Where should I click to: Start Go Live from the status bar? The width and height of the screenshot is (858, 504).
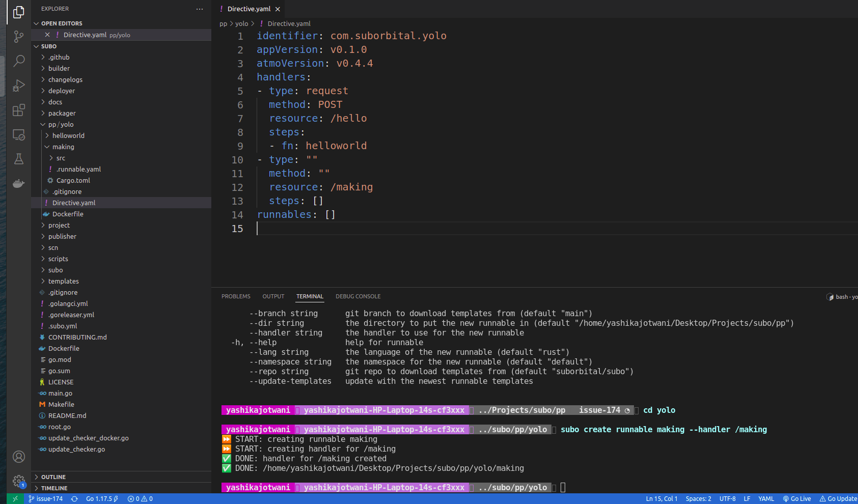click(797, 498)
